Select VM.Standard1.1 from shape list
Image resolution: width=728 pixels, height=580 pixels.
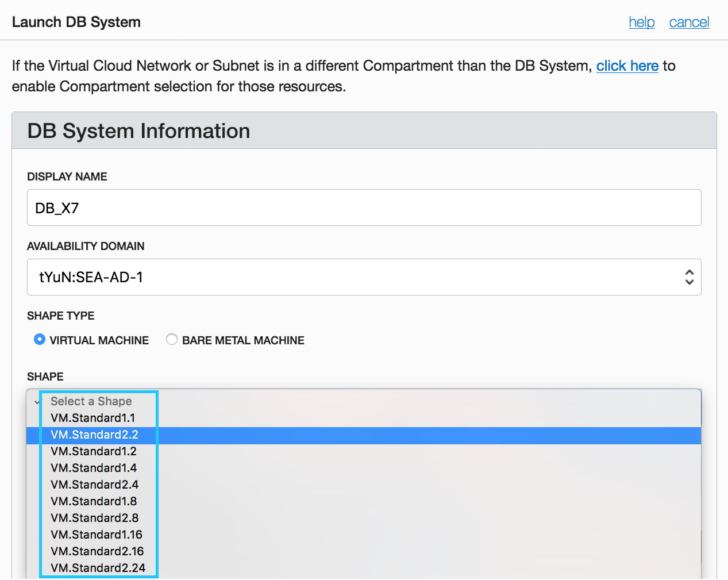click(x=93, y=418)
